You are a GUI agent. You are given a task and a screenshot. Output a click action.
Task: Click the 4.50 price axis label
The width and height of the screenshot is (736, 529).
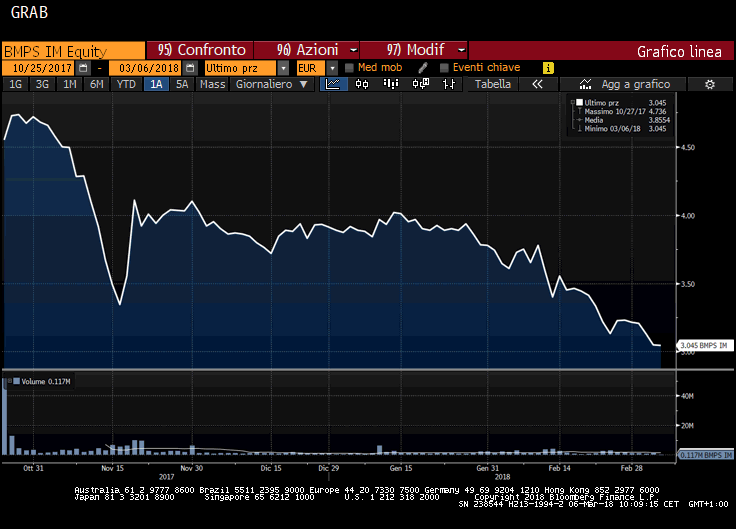tap(688, 147)
